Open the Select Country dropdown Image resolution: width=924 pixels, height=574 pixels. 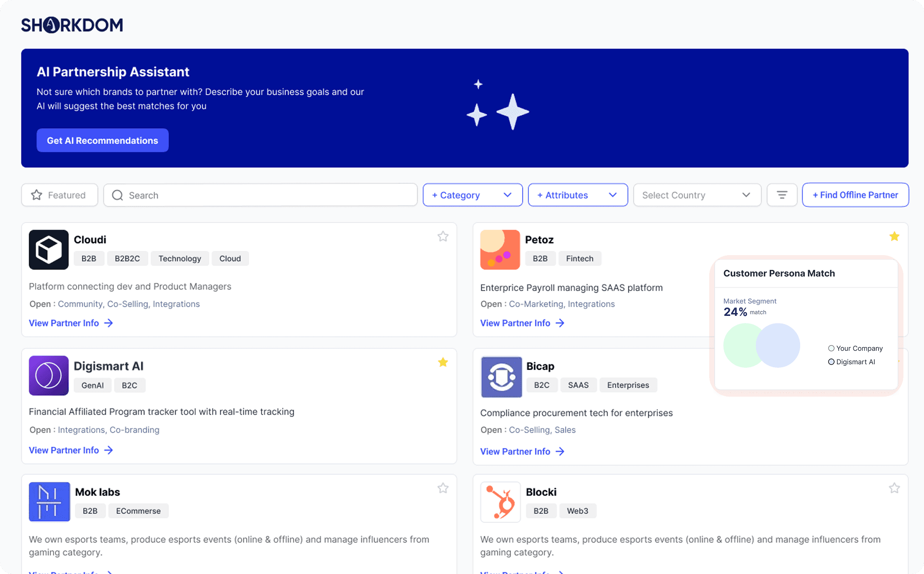click(697, 195)
